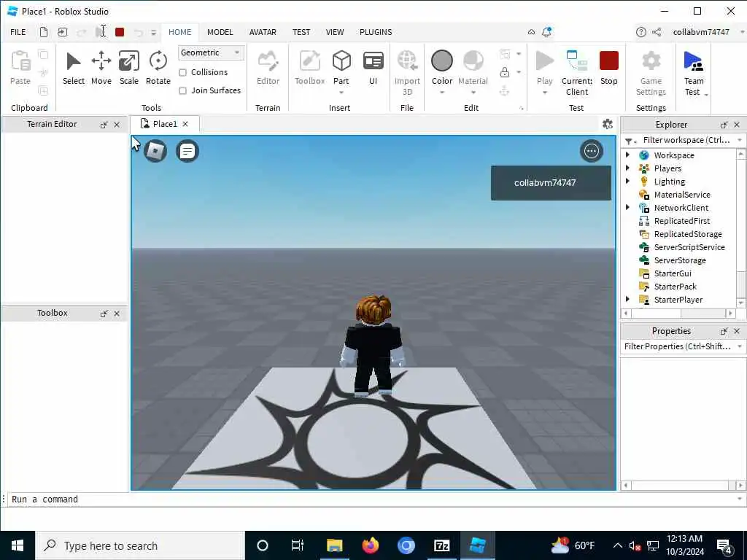Start a Team Test
Viewport: 747px width, 560px height.
click(x=694, y=73)
